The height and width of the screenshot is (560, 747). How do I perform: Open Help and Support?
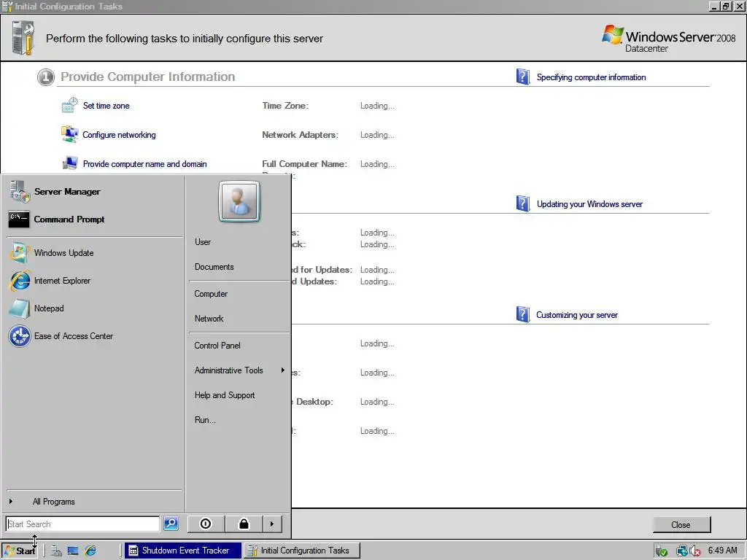point(239,395)
